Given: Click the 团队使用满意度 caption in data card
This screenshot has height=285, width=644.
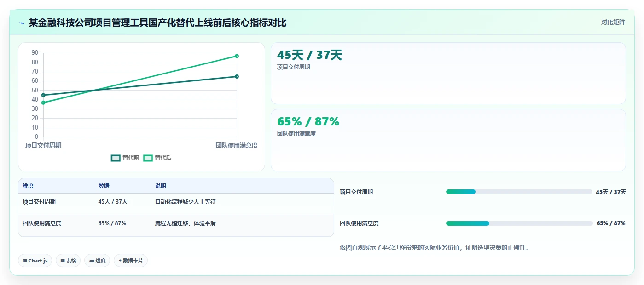Looking at the screenshot, I should (296, 134).
